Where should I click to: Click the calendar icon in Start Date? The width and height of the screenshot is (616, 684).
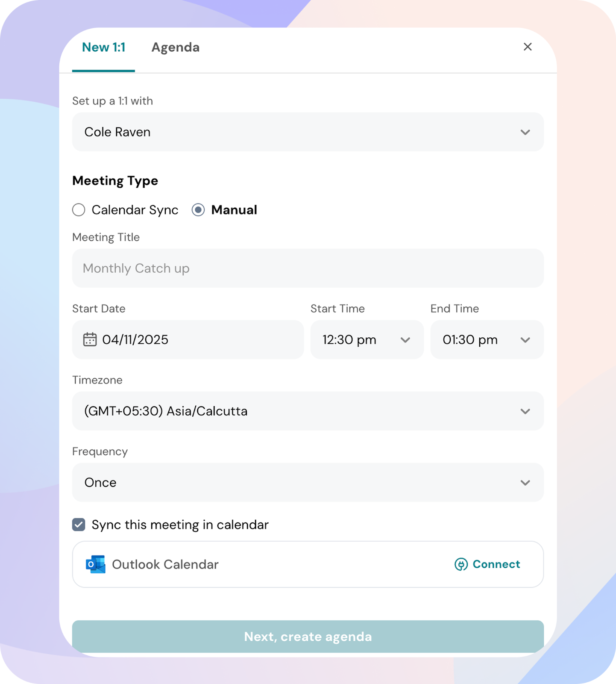pos(90,339)
